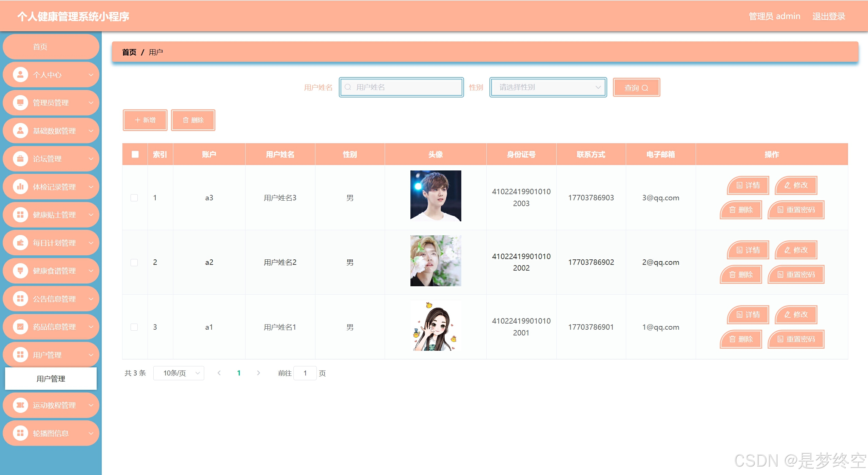The width and height of the screenshot is (868, 475).
Task: Expand 个人中心 menu chevron
Action: (x=91, y=75)
